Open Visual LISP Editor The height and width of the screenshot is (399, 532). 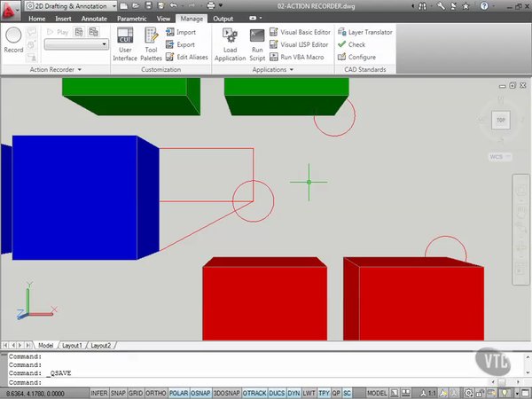(x=299, y=44)
